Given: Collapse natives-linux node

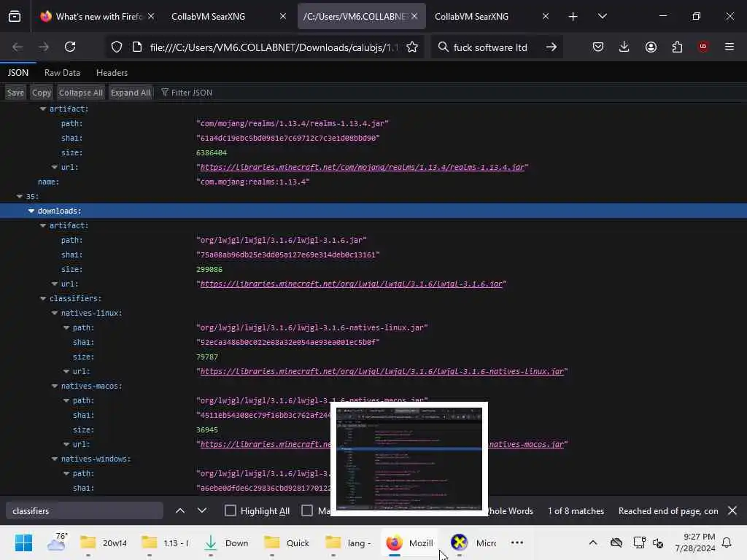Looking at the screenshot, I should pos(54,313).
